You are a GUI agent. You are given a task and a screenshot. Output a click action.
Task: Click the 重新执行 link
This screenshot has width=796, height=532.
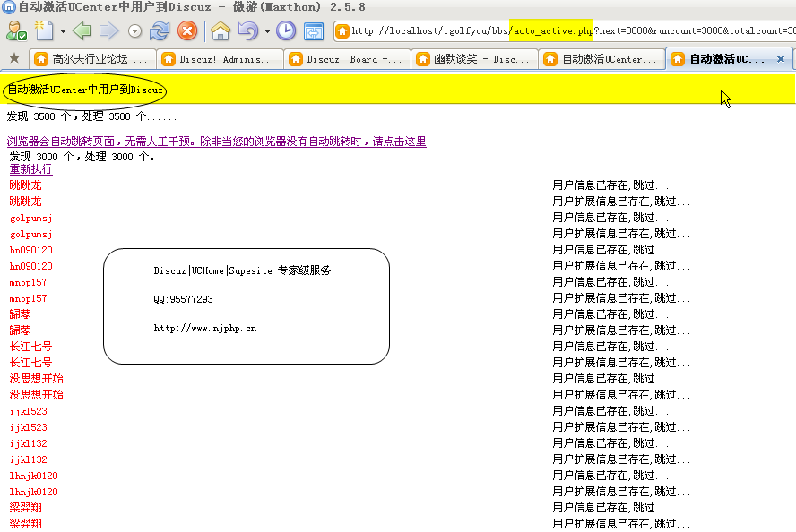pos(31,169)
